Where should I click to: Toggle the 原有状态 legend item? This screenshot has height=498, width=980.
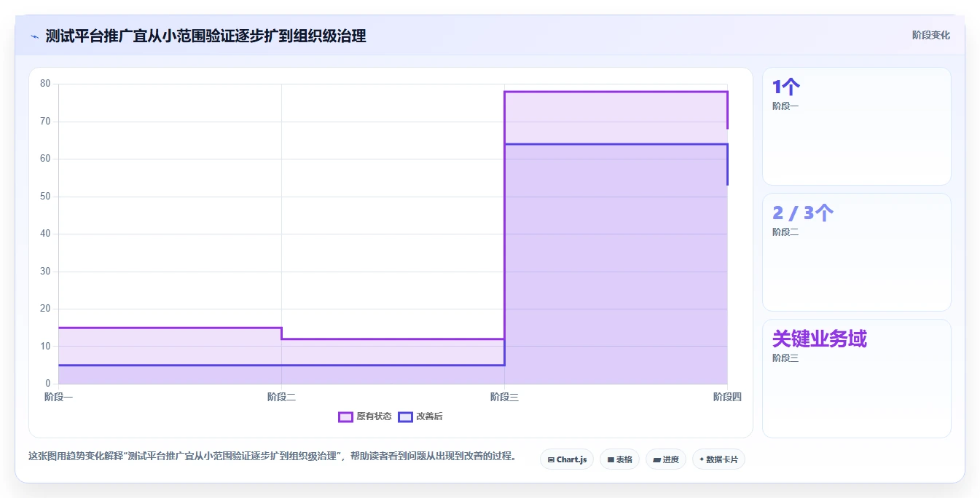(365, 416)
